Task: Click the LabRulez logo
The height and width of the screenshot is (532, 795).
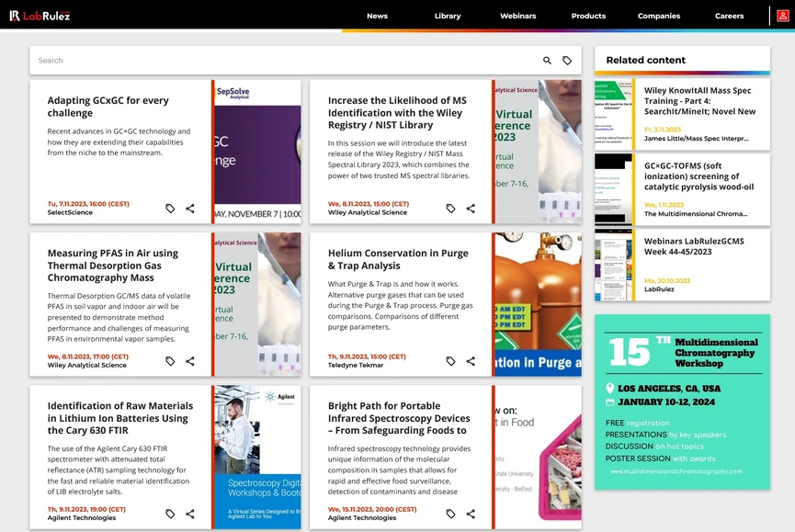Action: pos(40,16)
